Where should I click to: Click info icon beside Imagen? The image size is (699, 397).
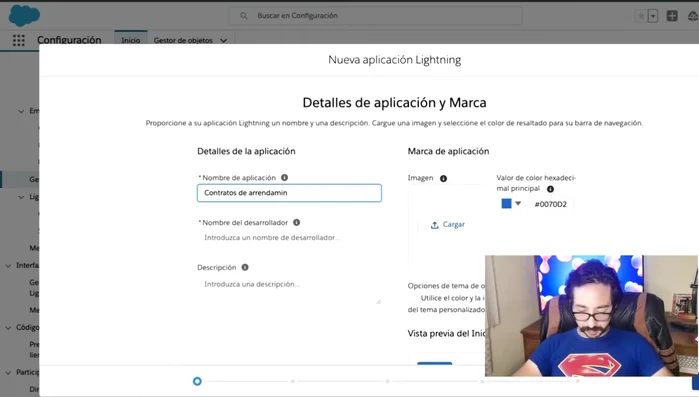click(x=443, y=178)
